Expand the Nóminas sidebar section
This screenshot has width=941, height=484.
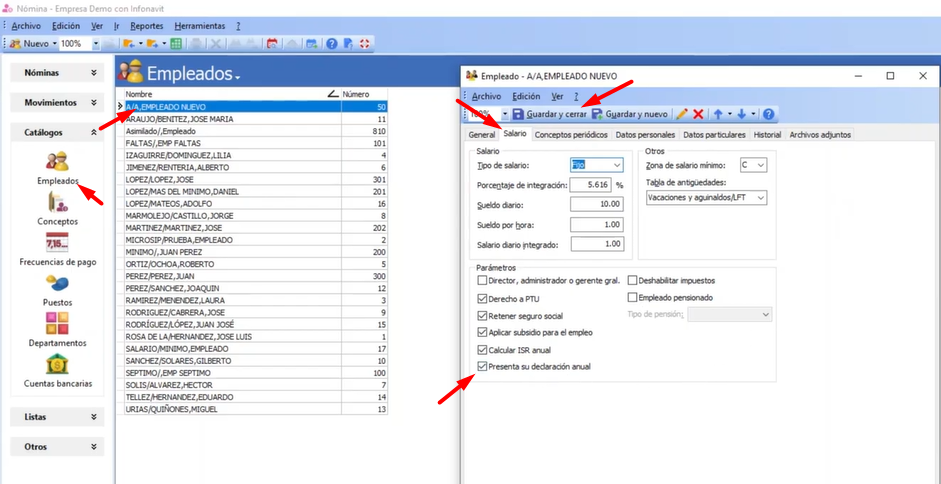point(57,73)
